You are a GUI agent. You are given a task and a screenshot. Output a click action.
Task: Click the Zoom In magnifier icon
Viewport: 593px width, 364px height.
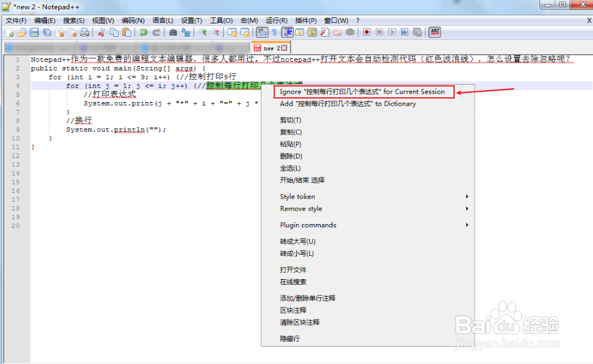[x=203, y=32]
